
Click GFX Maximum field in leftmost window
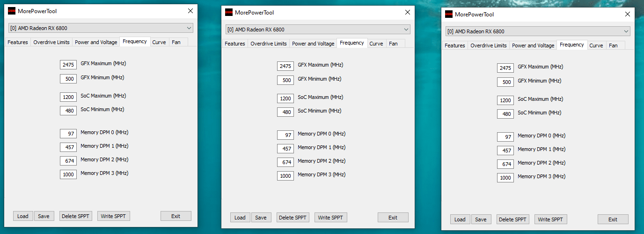point(68,65)
